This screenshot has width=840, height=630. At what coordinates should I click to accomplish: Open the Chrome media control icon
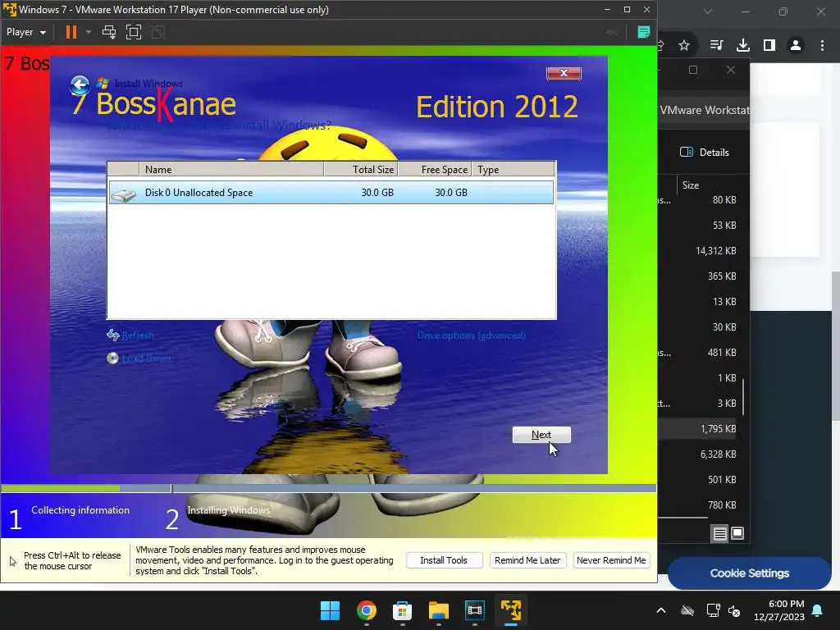(716, 46)
